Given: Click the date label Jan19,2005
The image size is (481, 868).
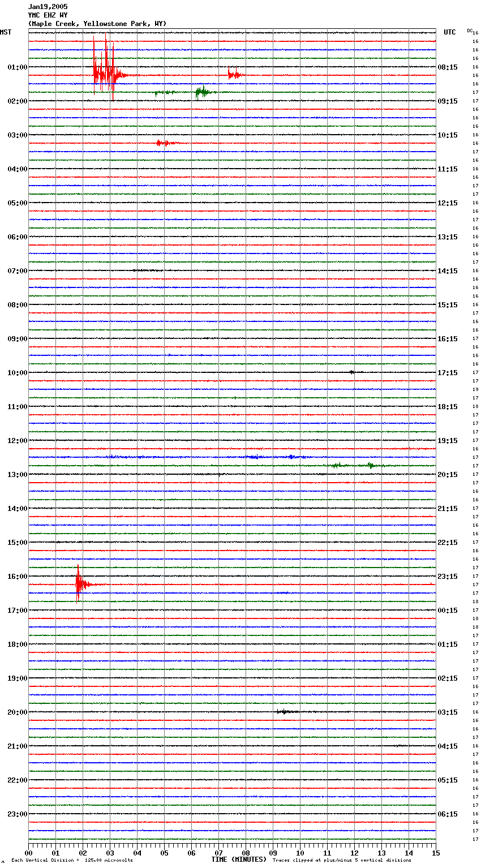Looking at the screenshot, I should [x=48, y=7].
